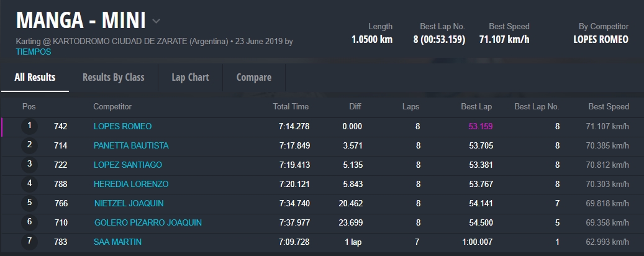Screen dimensions: 644x256
Task: Open competitor SAA MARTIN
Action: tap(117, 242)
